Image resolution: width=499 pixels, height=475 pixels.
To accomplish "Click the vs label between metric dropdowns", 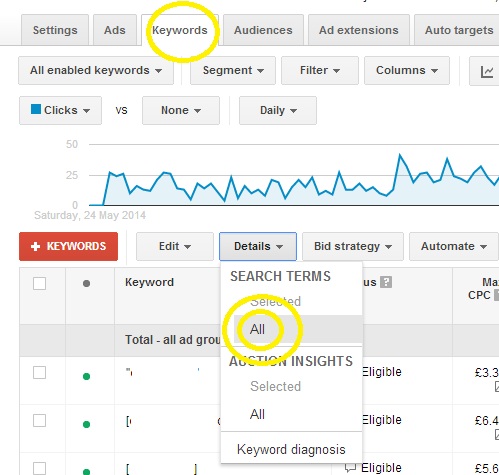I will (121, 110).
